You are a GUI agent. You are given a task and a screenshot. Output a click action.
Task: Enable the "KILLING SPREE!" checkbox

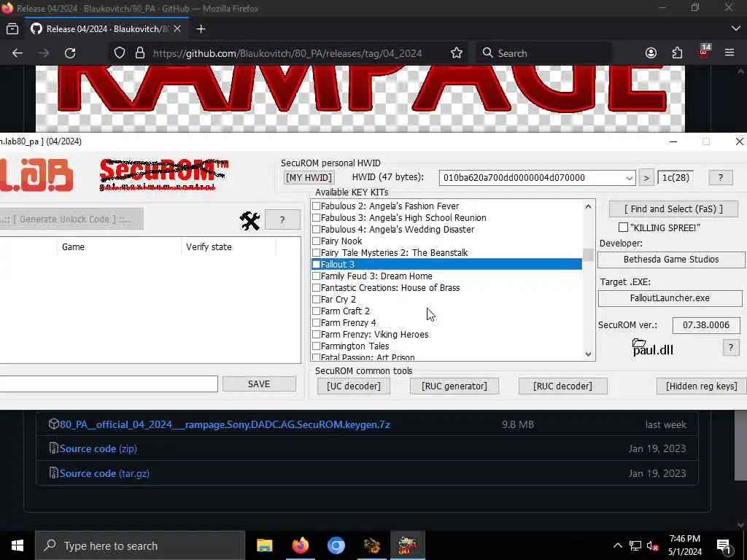click(x=623, y=227)
